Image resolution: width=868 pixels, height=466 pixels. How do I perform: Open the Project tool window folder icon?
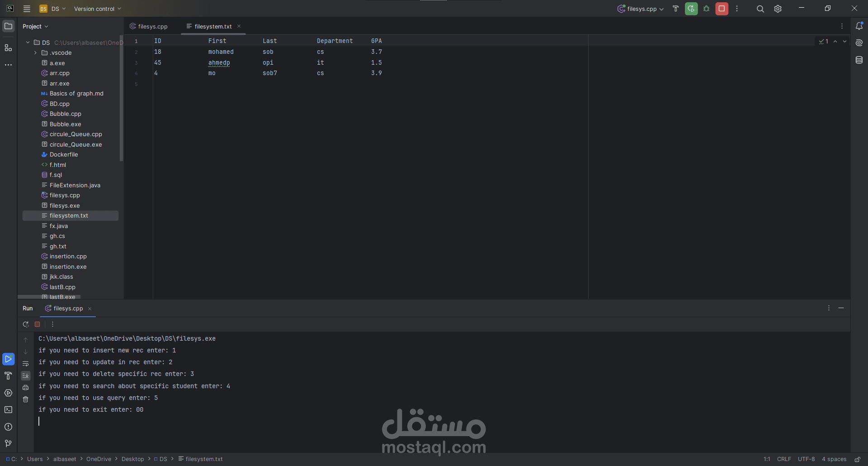8,26
